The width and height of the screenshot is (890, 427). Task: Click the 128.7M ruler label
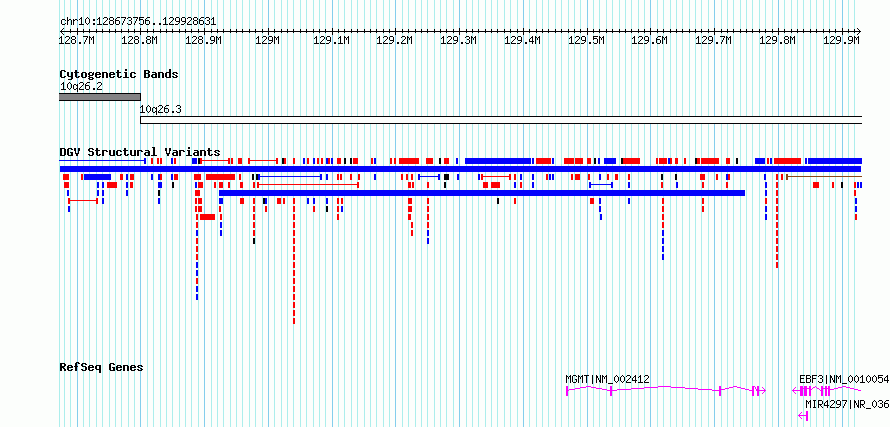tap(77, 40)
